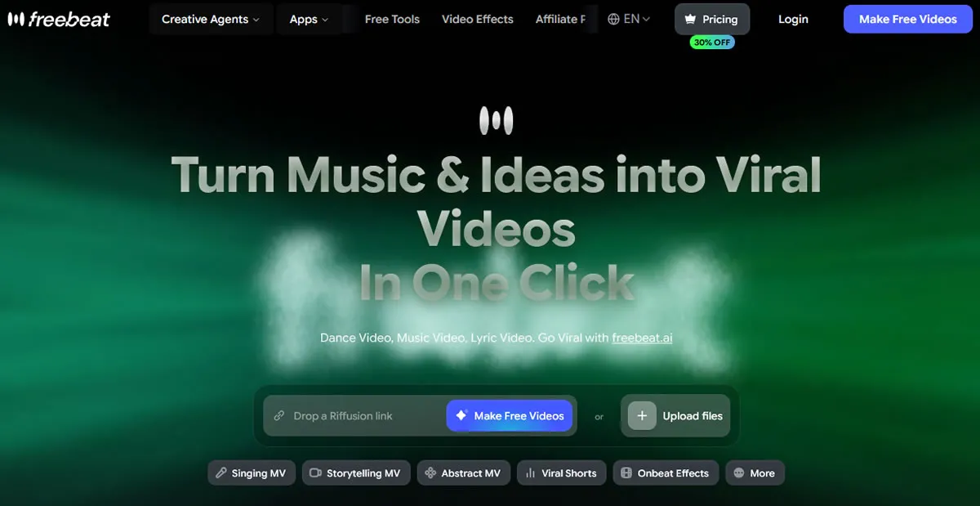This screenshot has width=980, height=506.
Task: Select the Singing MV chip
Action: click(251, 472)
